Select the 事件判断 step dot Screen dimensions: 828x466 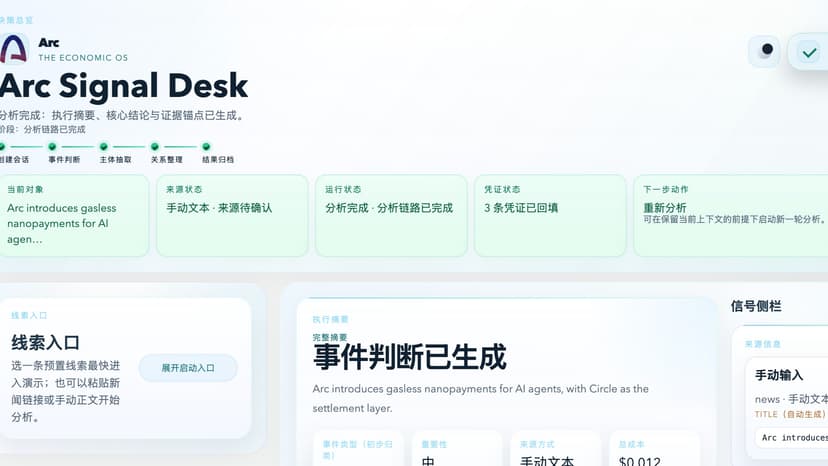tap(52, 146)
